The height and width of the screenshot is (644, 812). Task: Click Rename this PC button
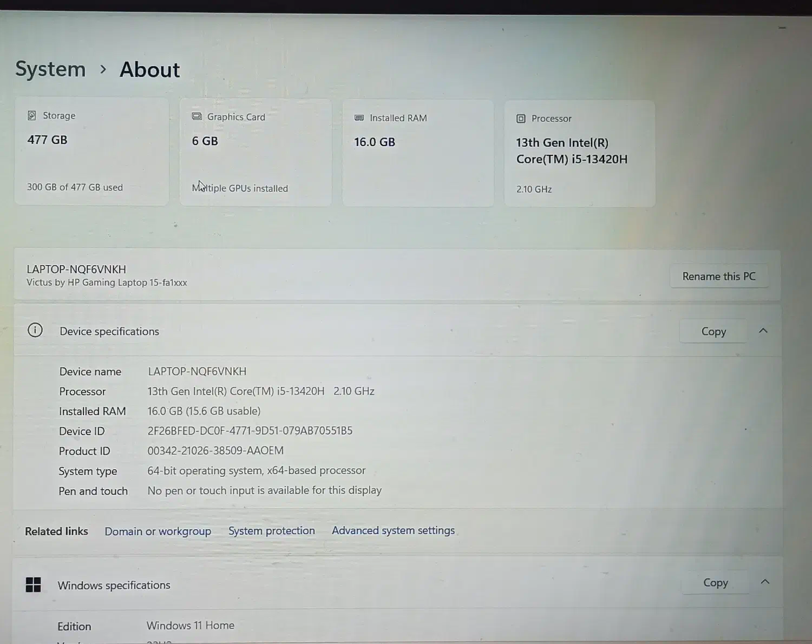click(x=719, y=277)
